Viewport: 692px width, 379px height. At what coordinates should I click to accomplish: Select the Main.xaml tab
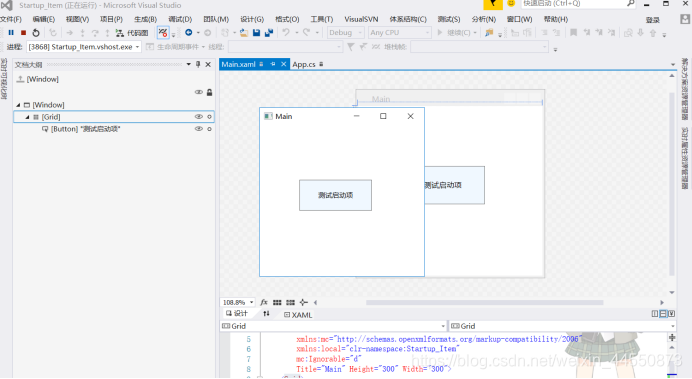pyautogui.click(x=238, y=64)
